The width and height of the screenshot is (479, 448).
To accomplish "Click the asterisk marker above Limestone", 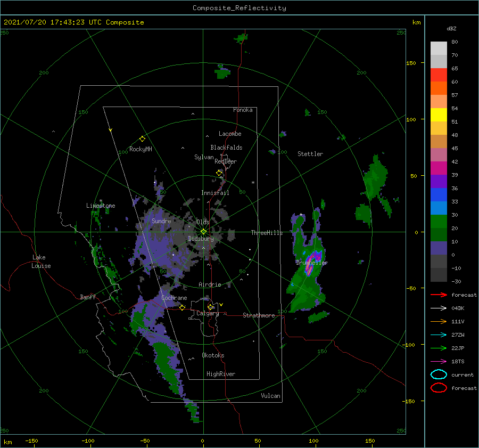I will (x=101, y=201).
